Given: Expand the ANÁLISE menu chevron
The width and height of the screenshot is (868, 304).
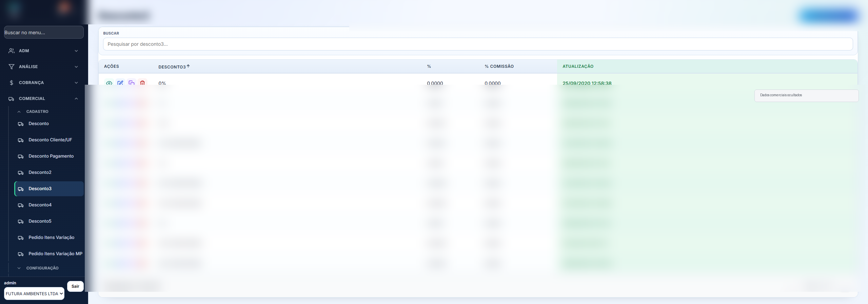Looking at the screenshot, I should tap(76, 67).
